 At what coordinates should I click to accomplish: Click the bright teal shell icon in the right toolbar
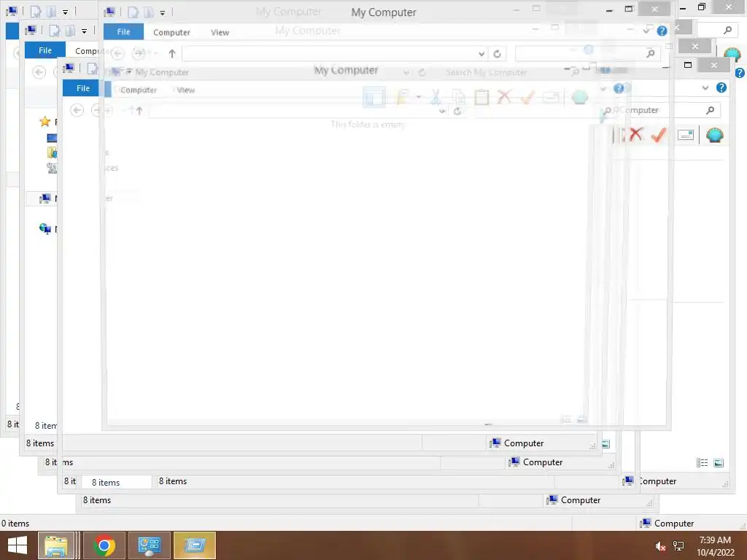click(x=715, y=135)
